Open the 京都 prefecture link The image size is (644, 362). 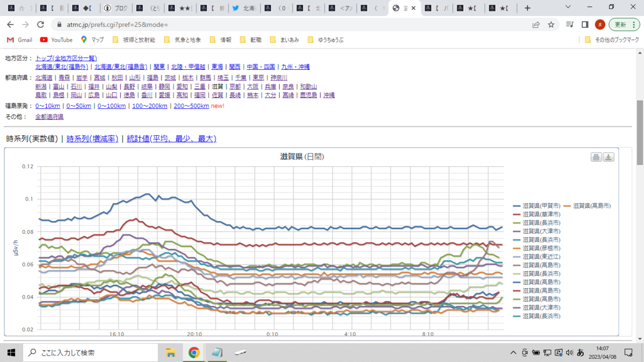235,86
